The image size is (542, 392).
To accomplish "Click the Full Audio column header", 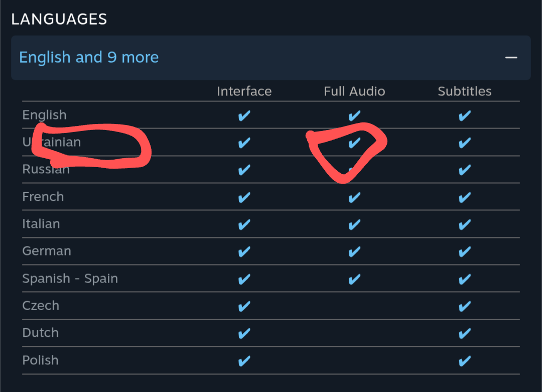I will (x=354, y=91).
